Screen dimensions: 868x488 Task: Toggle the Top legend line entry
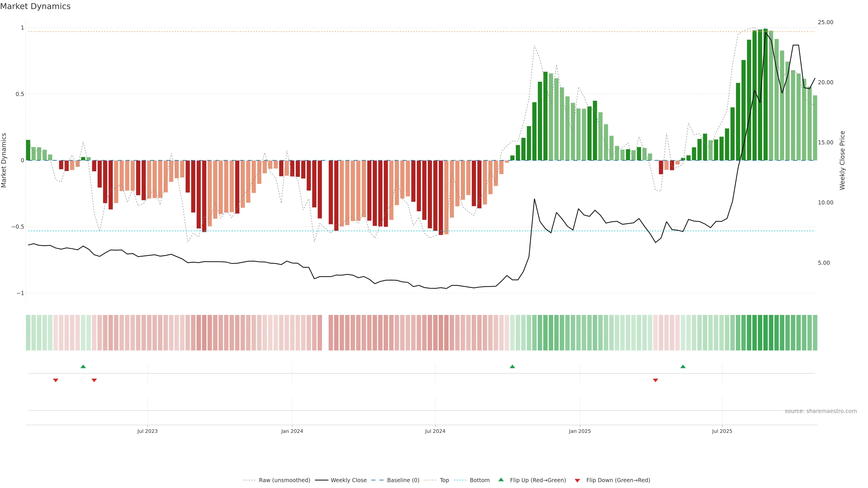click(444, 480)
